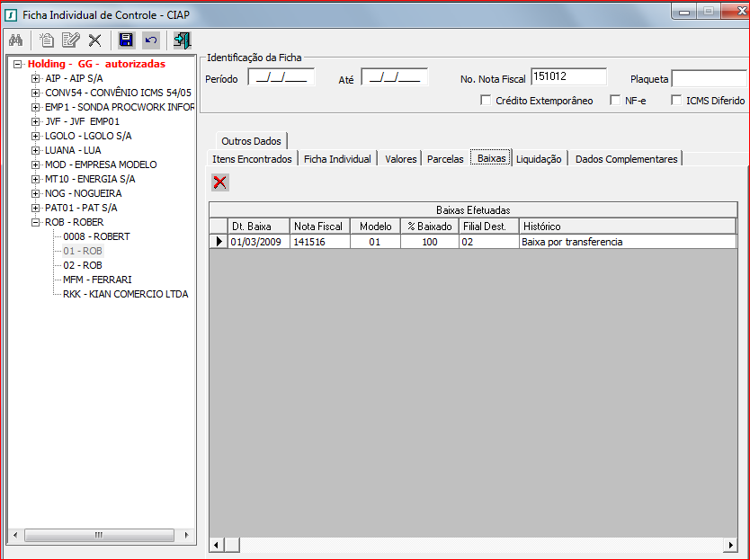Click the exit door icon
The image size is (750, 560).
(x=182, y=40)
